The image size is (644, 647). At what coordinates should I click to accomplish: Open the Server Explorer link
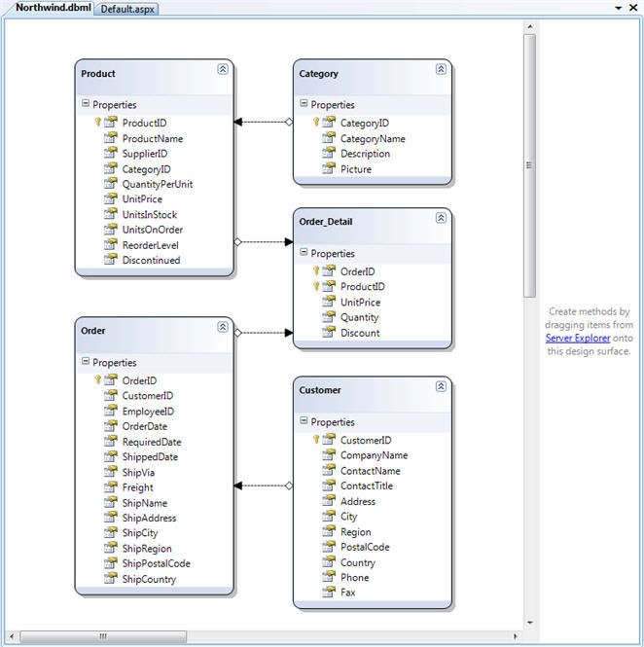tap(578, 338)
